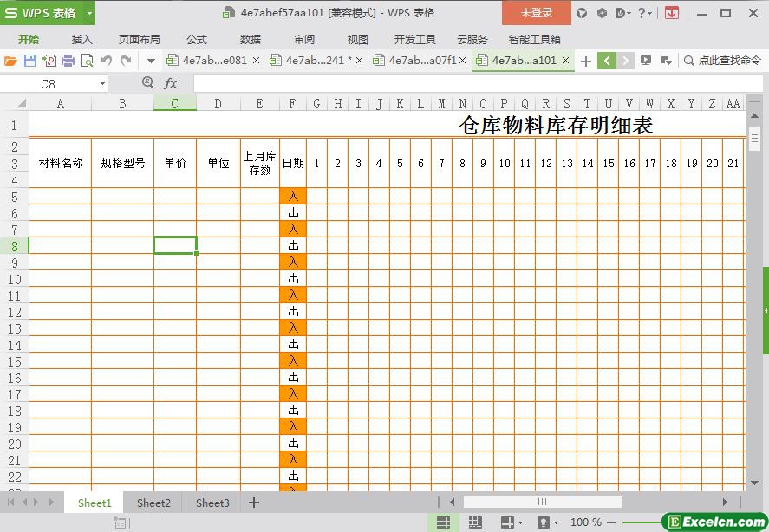Open the 插入 ribbon tab
Image resolution: width=769 pixels, height=532 pixels.
(82, 39)
